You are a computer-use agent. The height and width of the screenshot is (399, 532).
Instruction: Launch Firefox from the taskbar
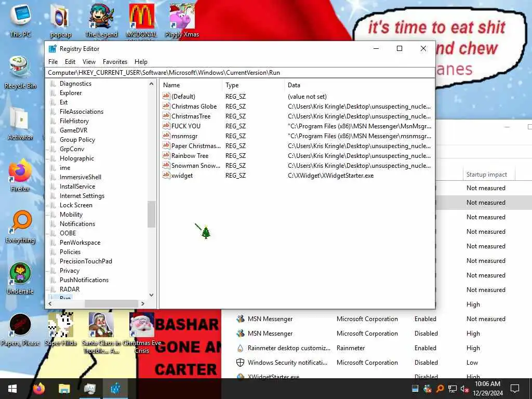coord(39,389)
